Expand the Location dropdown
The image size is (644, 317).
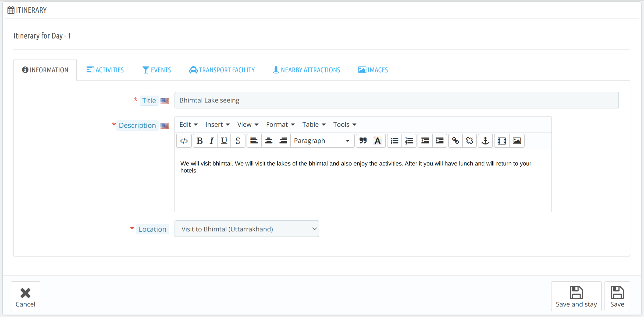pyautogui.click(x=247, y=229)
